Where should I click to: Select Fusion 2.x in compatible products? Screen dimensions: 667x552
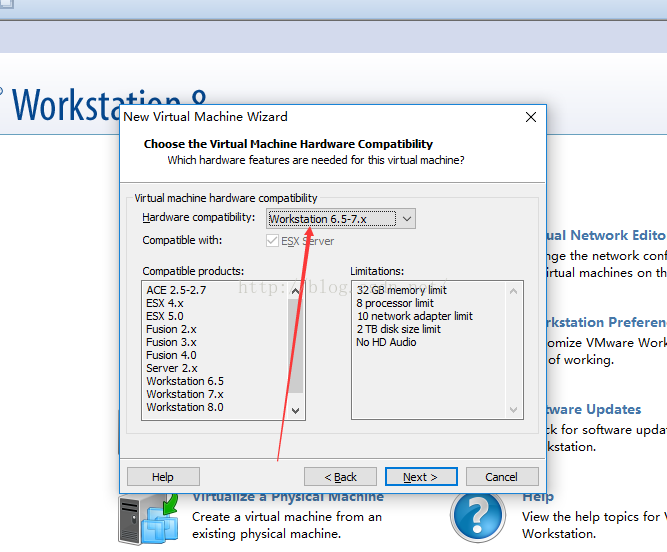(171, 329)
